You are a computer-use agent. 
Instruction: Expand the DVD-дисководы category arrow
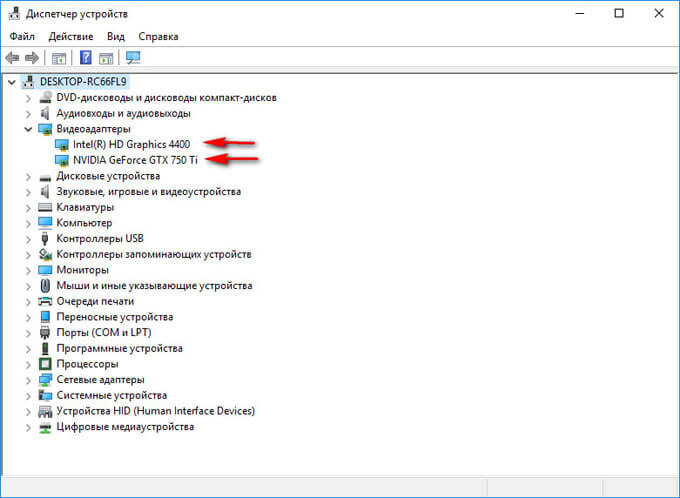28,98
